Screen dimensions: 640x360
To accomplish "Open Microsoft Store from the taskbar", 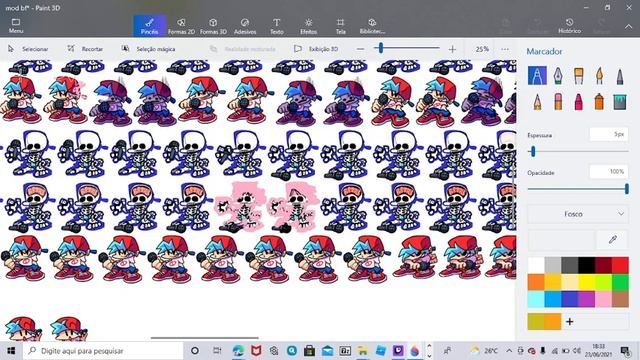I will click(x=309, y=351).
